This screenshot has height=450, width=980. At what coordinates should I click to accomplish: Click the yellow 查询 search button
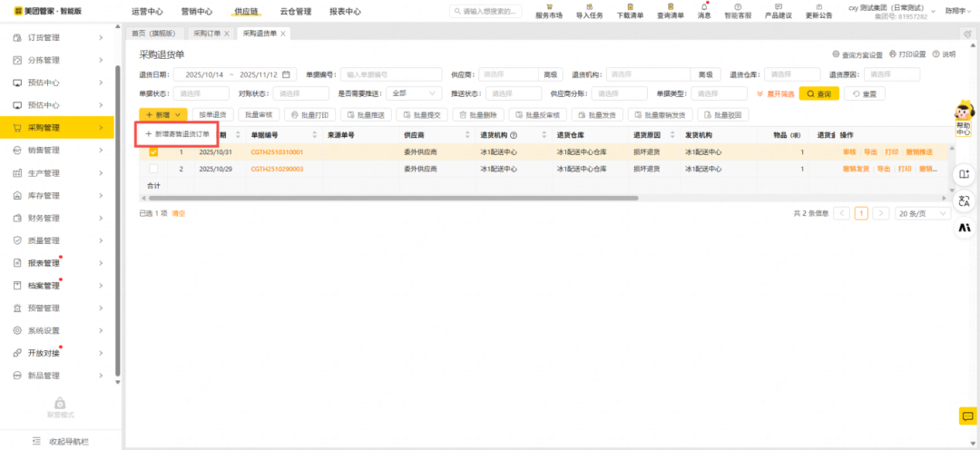[818, 93]
